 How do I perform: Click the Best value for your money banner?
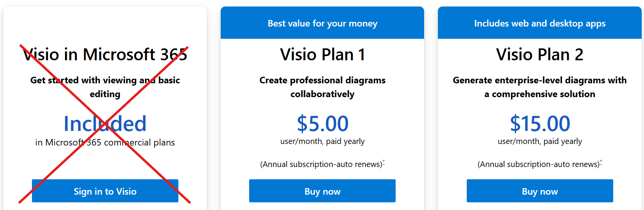click(x=322, y=23)
